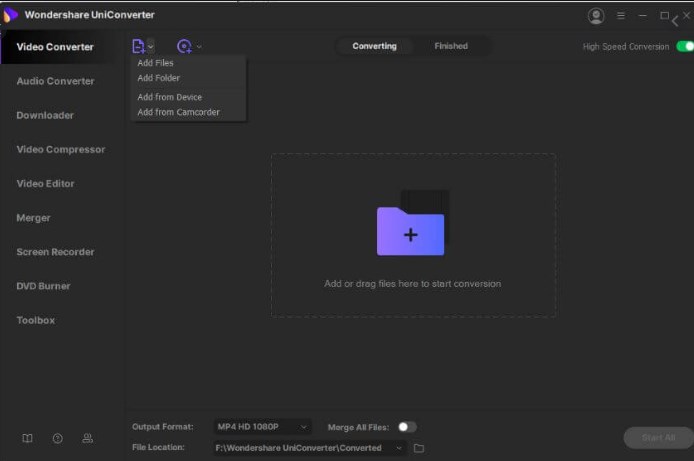
Task: Open DVD Burner in sidebar
Action: (x=43, y=286)
